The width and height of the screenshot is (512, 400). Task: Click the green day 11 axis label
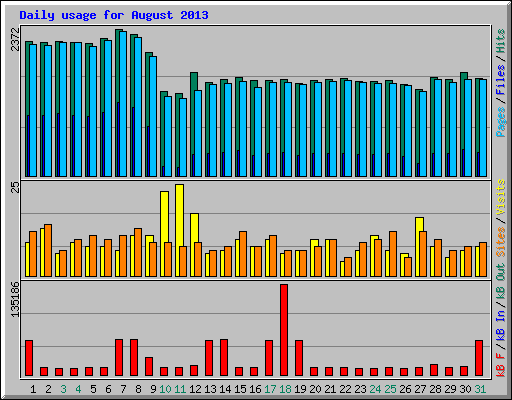180,389
